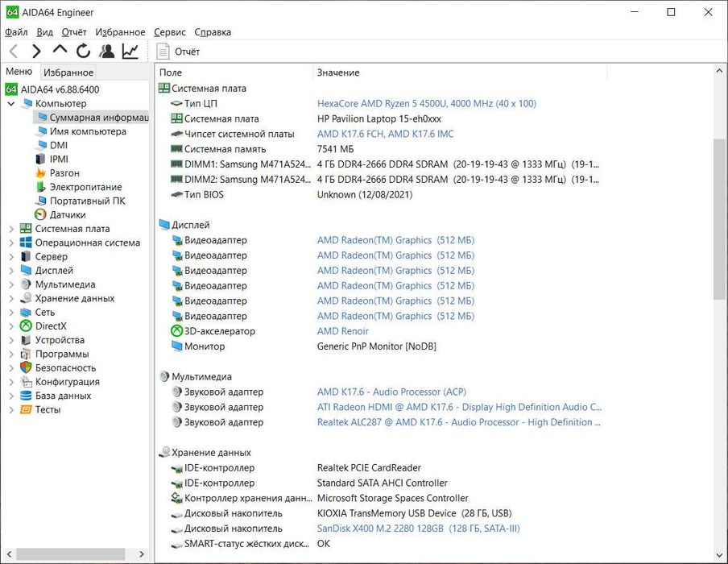Expand the Сеть tree node

tap(11, 312)
